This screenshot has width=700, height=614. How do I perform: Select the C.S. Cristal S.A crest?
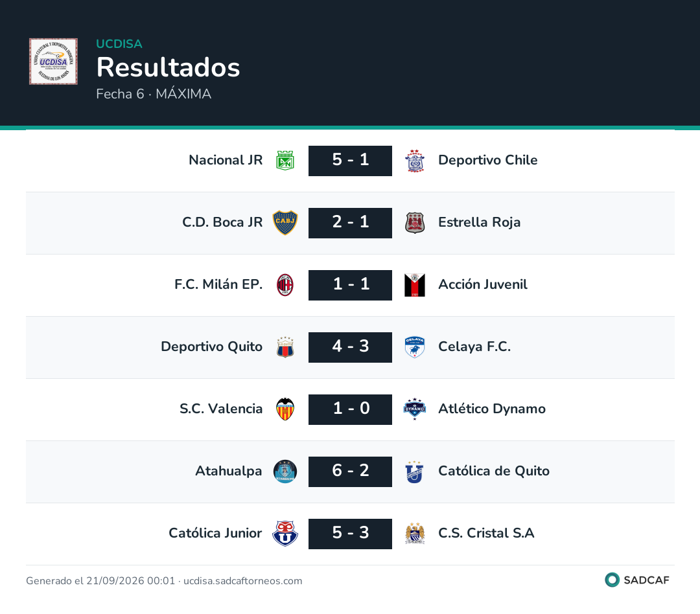tap(415, 534)
